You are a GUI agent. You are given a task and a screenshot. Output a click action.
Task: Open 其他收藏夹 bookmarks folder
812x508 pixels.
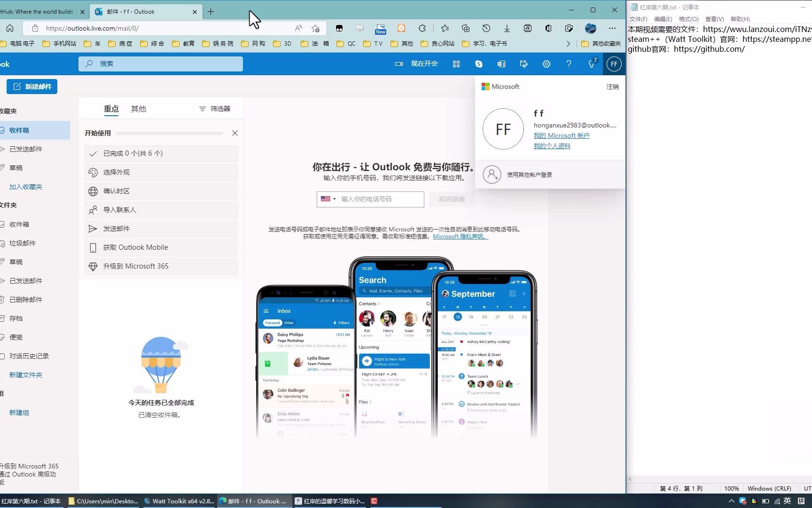tap(601, 43)
